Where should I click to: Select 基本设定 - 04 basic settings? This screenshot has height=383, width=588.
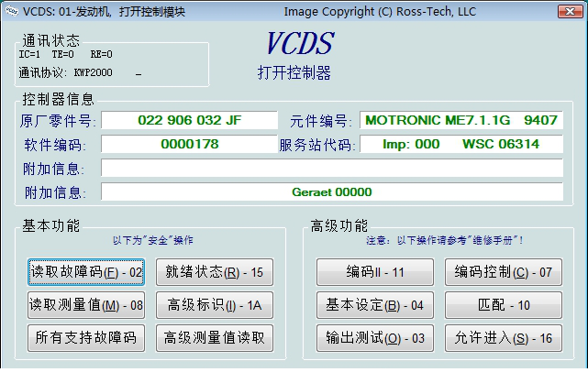375,305
